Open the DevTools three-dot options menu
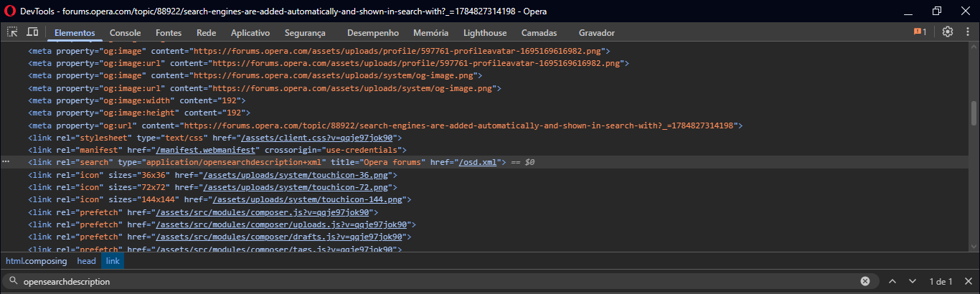Screen dimensions: 980x294 tap(965, 32)
